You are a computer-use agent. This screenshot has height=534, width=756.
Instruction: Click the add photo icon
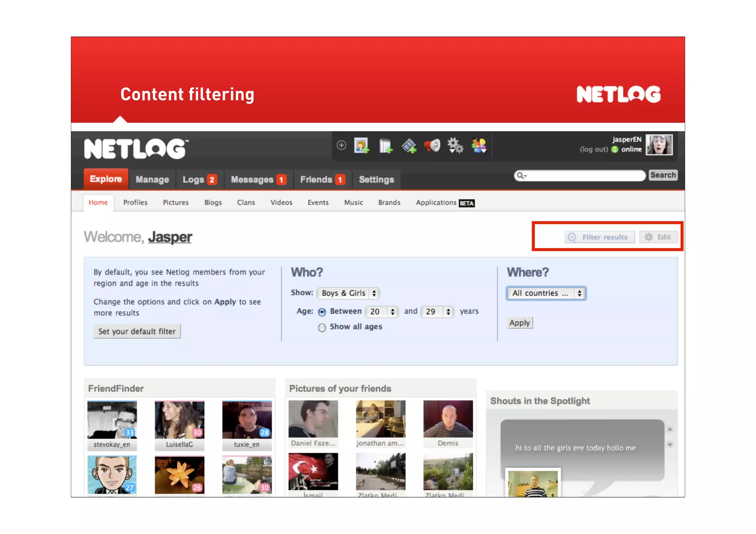pos(361,145)
